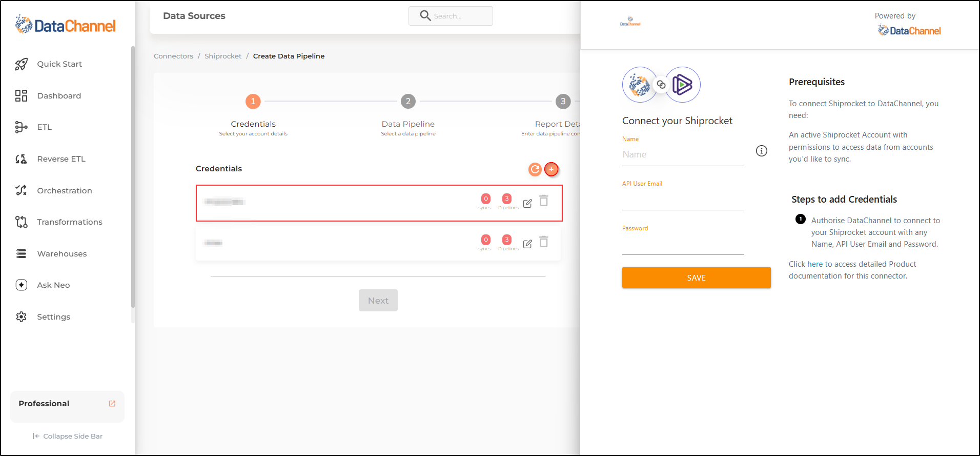
Task: Click Pipelines count badge in second row
Action: pos(507,240)
